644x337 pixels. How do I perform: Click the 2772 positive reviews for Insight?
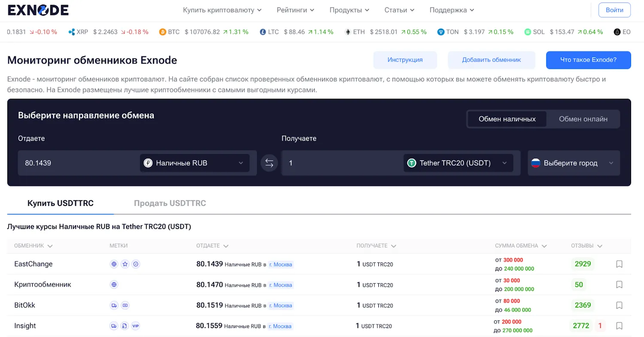(x=581, y=326)
